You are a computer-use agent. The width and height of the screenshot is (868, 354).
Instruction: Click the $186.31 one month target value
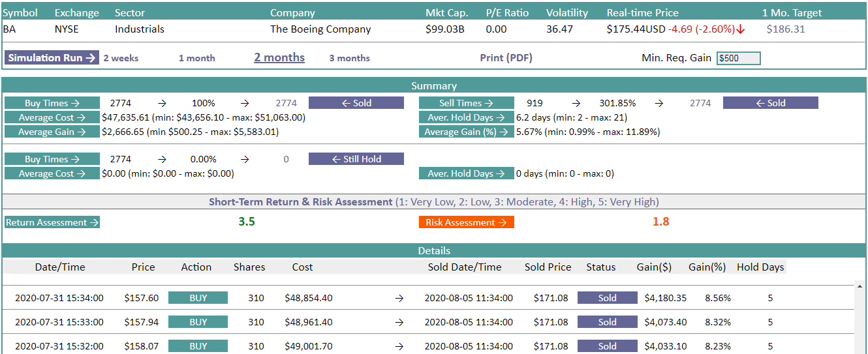coord(786,29)
